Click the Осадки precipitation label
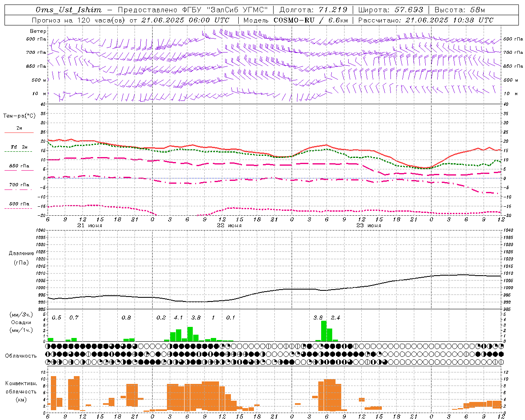Screen dimensions: 525x420 point(21,322)
